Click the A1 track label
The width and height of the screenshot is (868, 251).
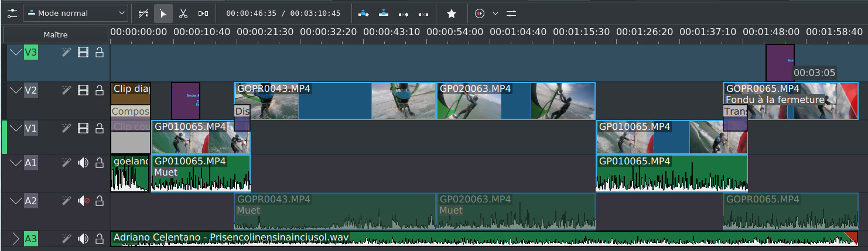point(30,163)
